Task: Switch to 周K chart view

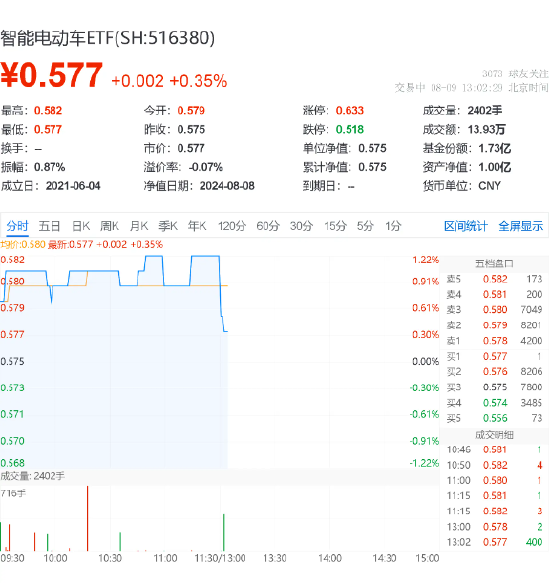Action: tap(109, 226)
